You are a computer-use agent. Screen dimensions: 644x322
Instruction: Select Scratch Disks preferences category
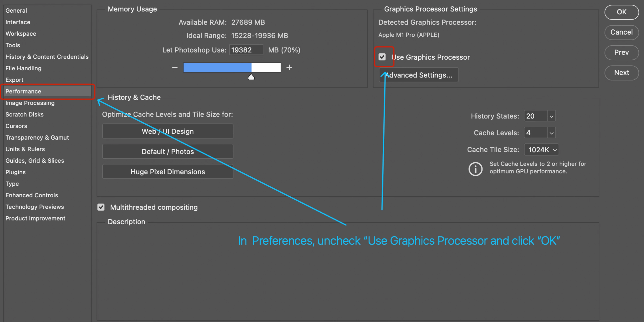coord(24,114)
